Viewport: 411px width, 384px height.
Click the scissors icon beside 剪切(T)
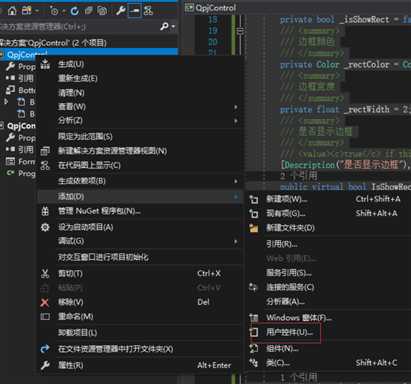45,274
